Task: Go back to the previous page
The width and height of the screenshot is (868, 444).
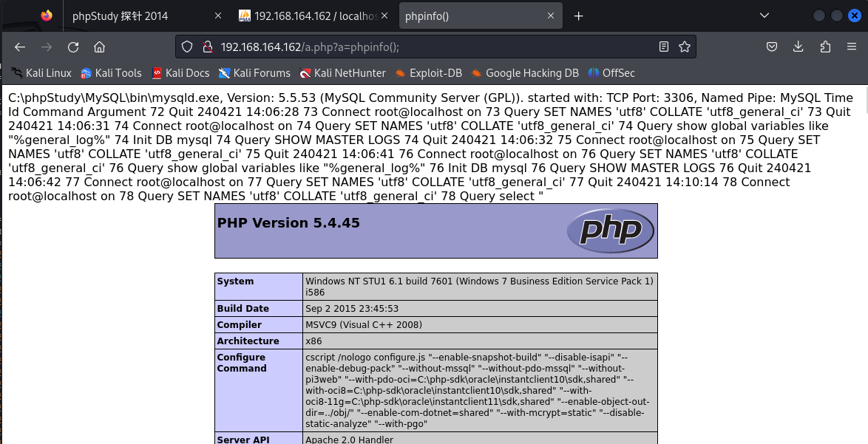Action: [x=20, y=47]
